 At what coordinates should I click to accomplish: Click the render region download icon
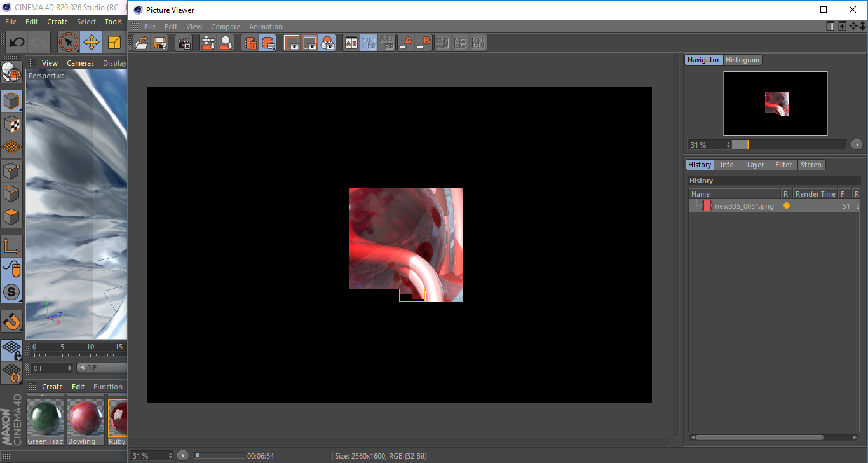208,43
